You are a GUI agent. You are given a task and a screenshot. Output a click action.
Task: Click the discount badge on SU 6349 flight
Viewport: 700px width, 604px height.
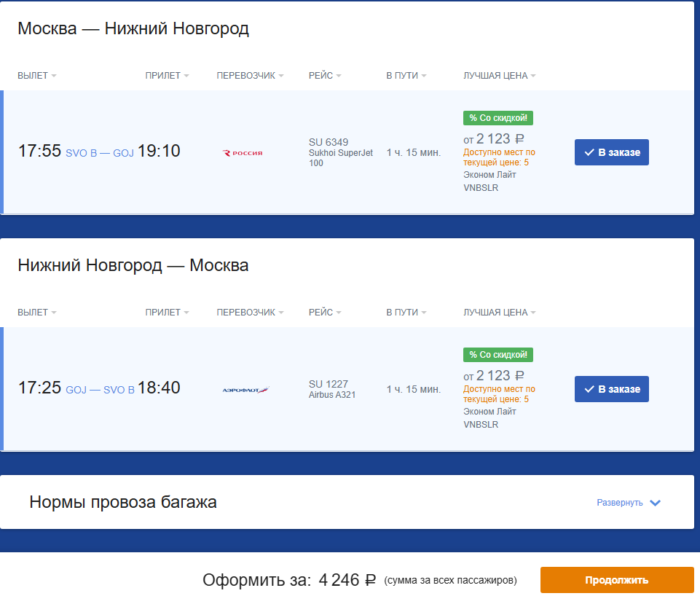point(498,118)
